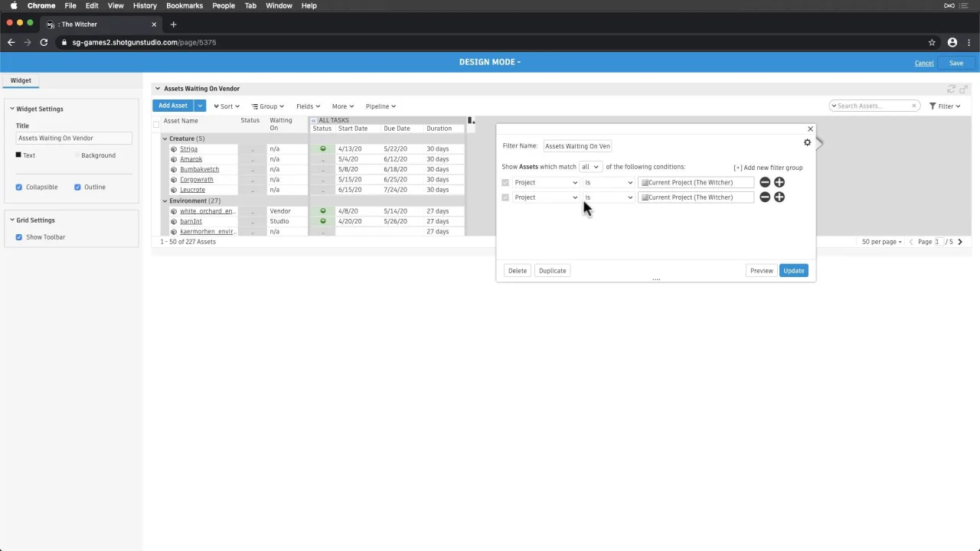Viewport: 980px width, 551px height.
Task: Open the Add Asset dropdown arrow
Action: [200, 106]
